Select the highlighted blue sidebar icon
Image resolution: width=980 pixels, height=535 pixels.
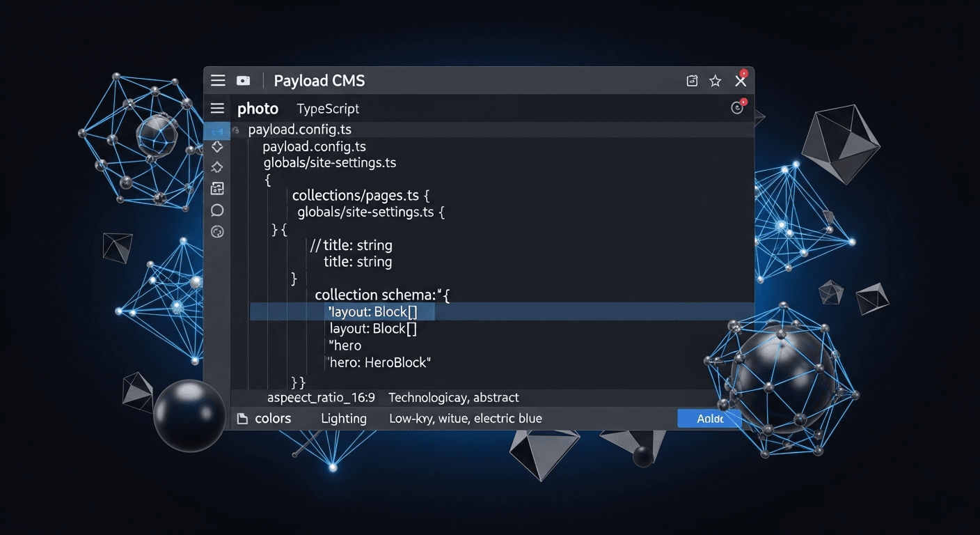(216, 130)
